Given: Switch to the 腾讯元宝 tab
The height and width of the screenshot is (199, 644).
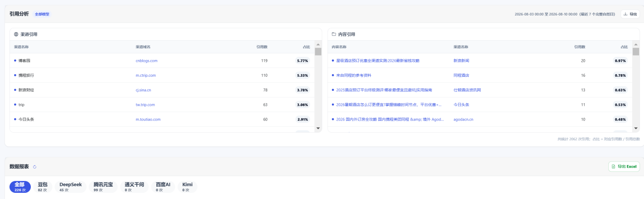Looking at the screenshot, I should pos(103,187).
